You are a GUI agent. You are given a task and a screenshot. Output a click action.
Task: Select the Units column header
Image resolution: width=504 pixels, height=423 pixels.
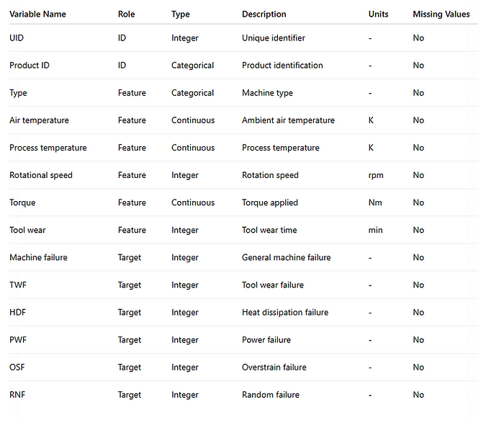(378, 14)
